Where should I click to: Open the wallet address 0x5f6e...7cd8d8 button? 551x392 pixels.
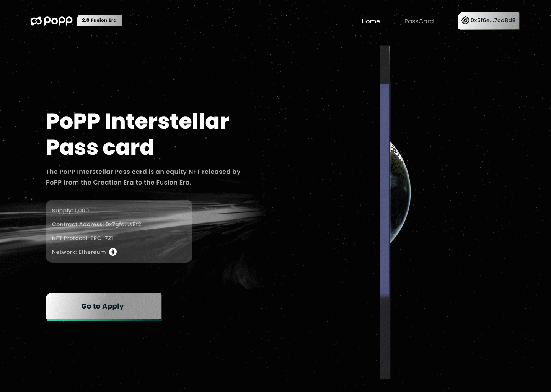[489, 21]
